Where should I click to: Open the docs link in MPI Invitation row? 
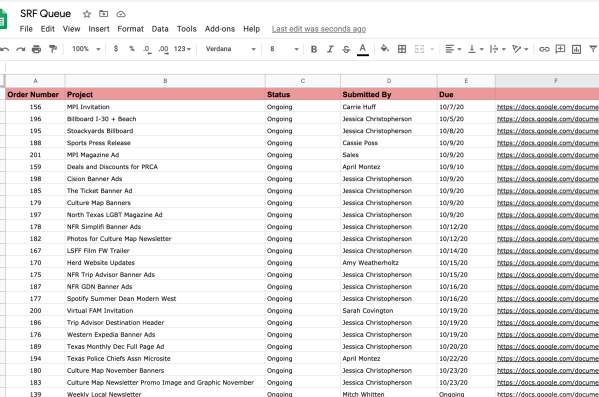pyautogui.click(x=547, y=107)
